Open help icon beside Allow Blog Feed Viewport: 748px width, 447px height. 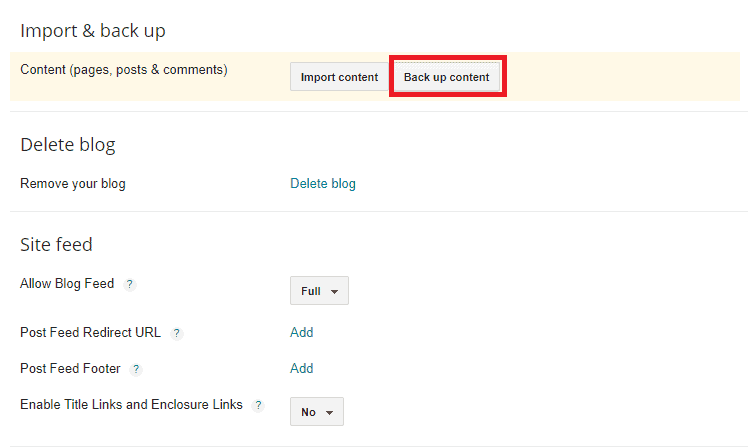[129, 285]
